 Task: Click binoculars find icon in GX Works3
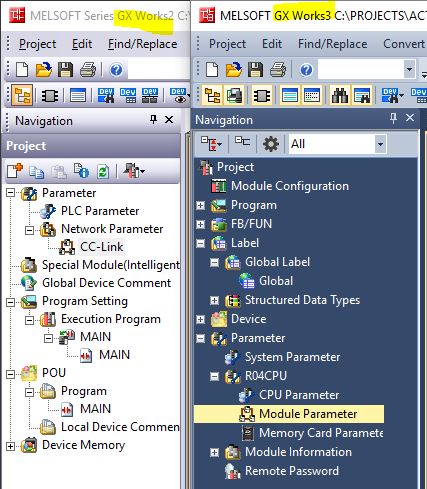(340, 96)
